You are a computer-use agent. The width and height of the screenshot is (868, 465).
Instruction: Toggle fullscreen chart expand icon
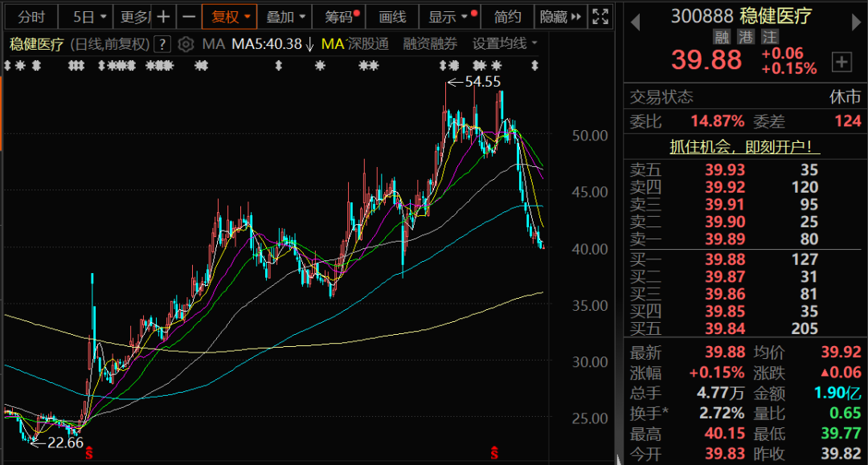click(600, 17)
